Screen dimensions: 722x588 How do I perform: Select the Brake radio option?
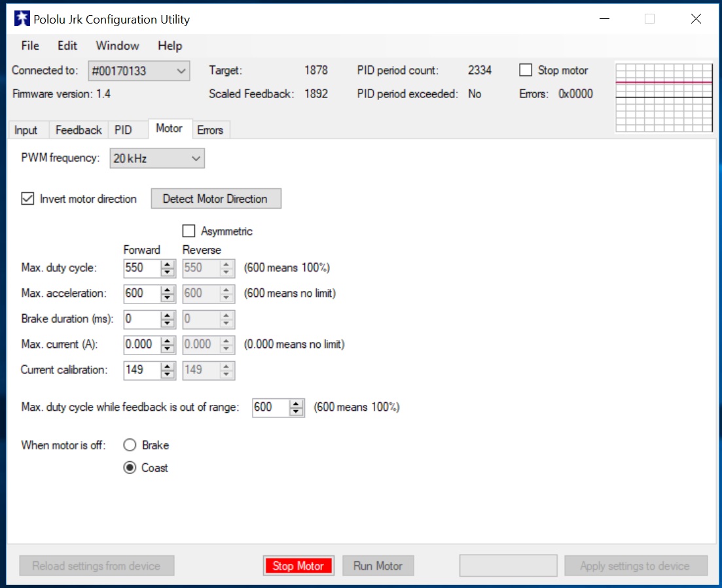tap(130, 445)
